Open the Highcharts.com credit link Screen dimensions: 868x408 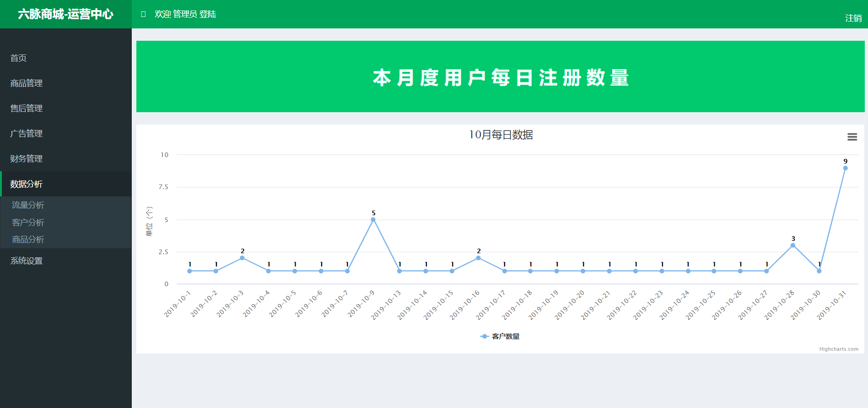coord(839,349)
